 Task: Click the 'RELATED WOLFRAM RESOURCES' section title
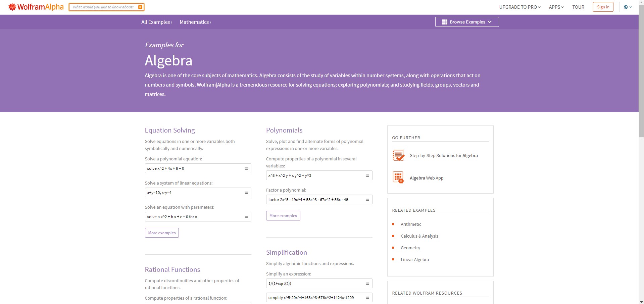[x=427, y=293]
